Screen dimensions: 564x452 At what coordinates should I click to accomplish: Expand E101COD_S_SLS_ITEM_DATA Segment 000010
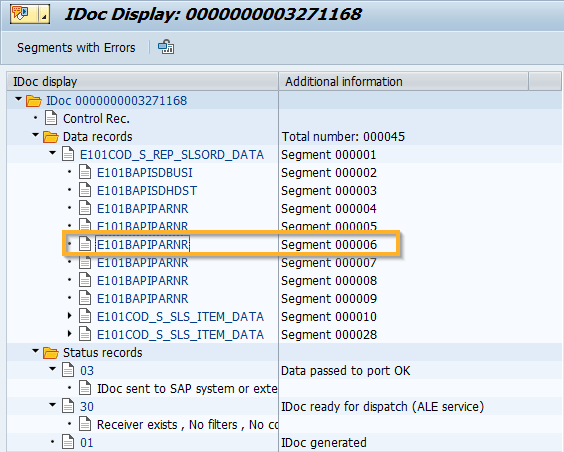[x=70, y=315]
